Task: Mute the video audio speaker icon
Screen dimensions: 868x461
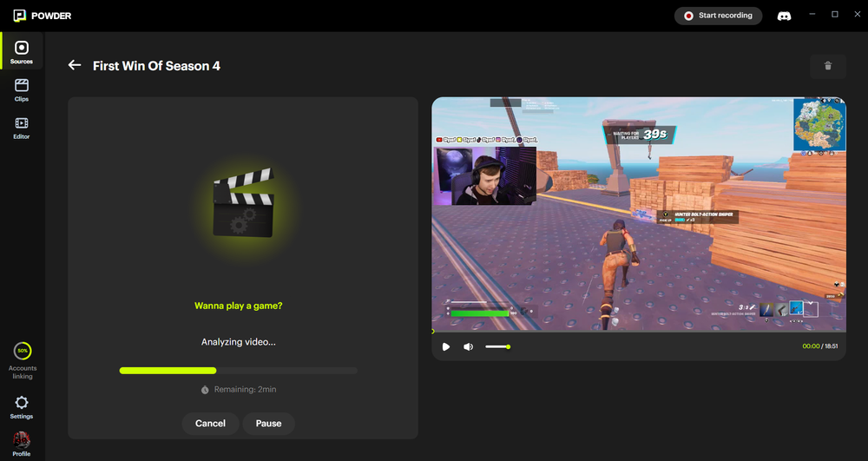Action: point(468,346)
